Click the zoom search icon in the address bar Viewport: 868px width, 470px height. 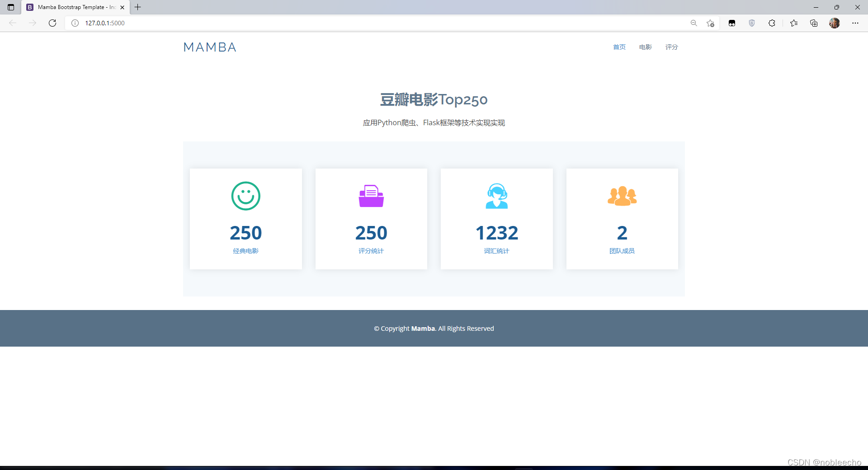[694, 23]
